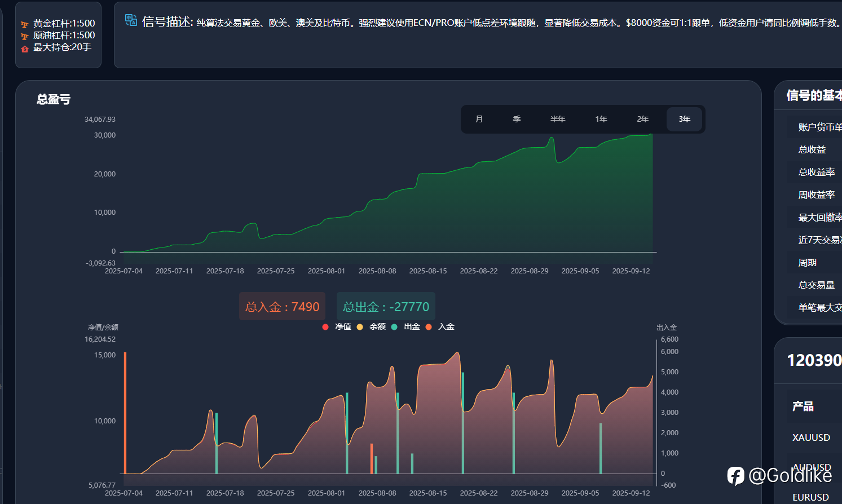Click the 近7天交易 row label

pyautogui.click(x=820, y=240)
